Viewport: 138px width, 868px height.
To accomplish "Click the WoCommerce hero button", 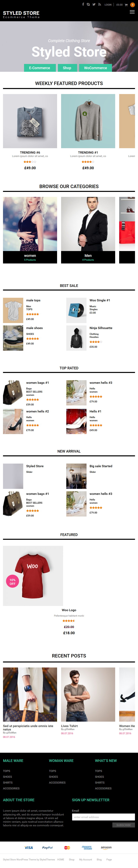I will (96, 68).
